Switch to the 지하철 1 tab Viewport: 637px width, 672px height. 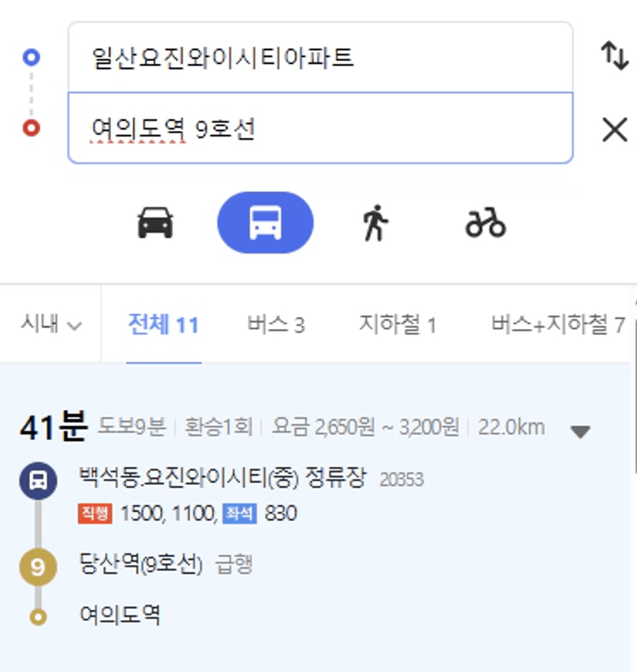[x=397, y=324]
